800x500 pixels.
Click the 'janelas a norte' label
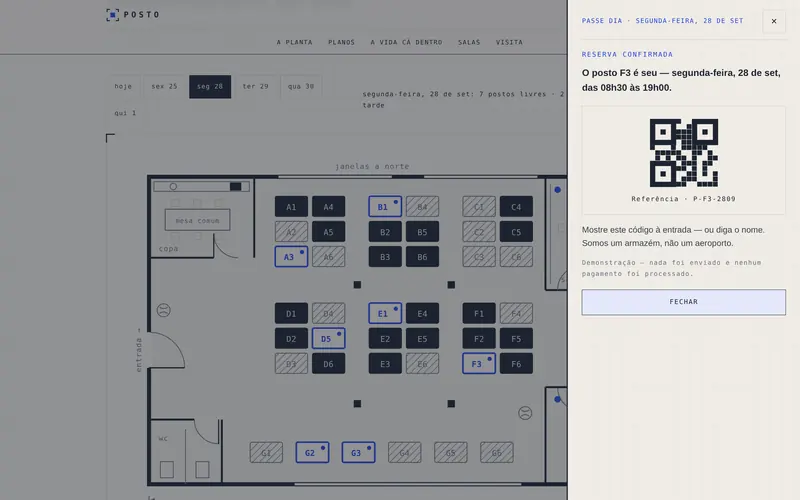click(372, 166)
